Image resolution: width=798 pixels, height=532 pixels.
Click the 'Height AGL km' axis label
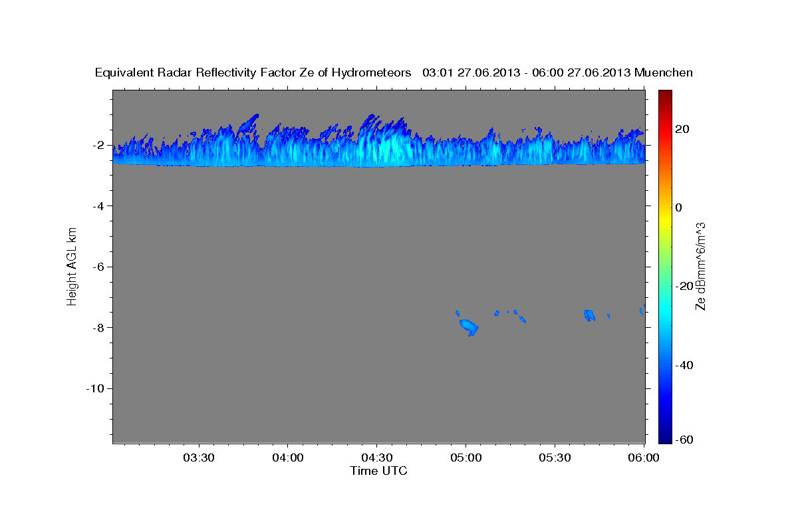pos(72,266)
